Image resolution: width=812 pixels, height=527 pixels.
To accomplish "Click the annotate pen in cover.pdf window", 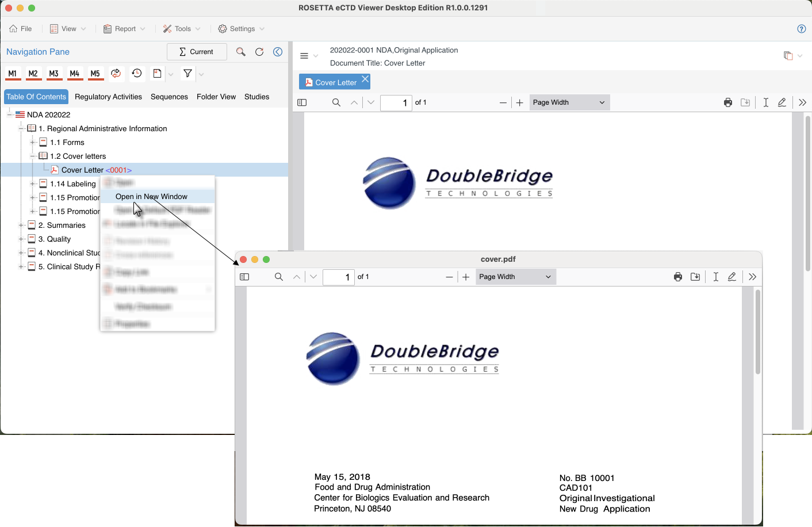I will (732, 277).
